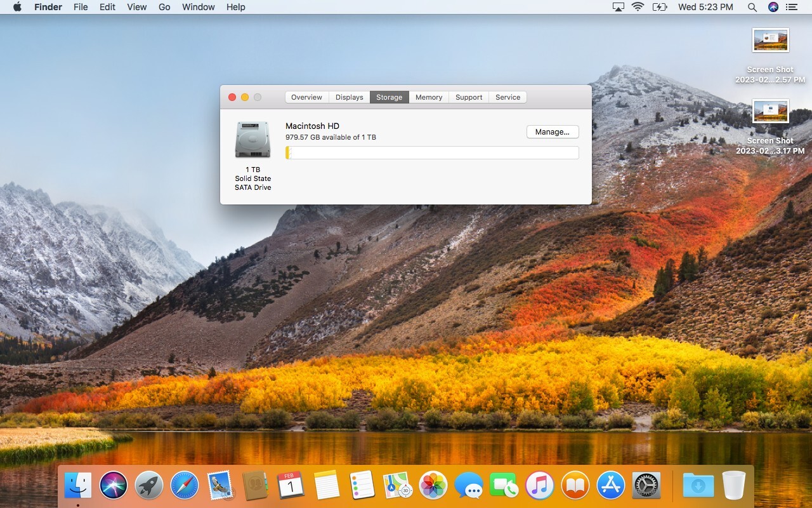
Task: Launch iTunes from the Dock
Action: point(540,486)
